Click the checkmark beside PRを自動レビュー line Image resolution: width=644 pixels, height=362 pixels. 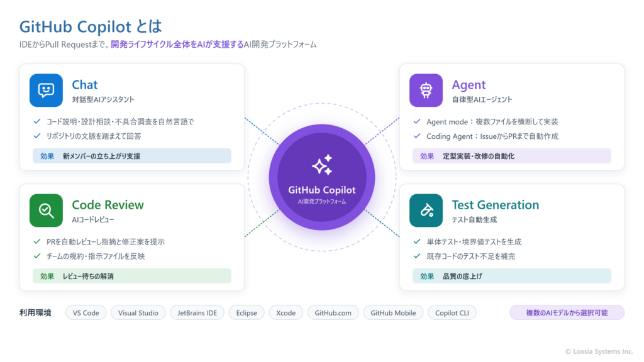tap(37, 242)
